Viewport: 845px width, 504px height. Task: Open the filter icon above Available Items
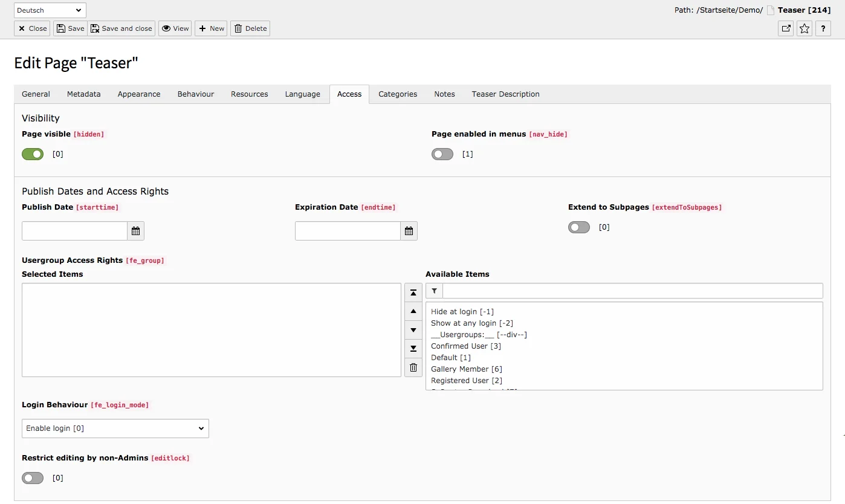433,291
